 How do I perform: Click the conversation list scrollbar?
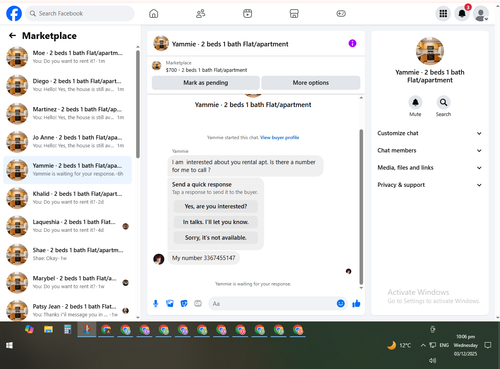tap(138, 104)
